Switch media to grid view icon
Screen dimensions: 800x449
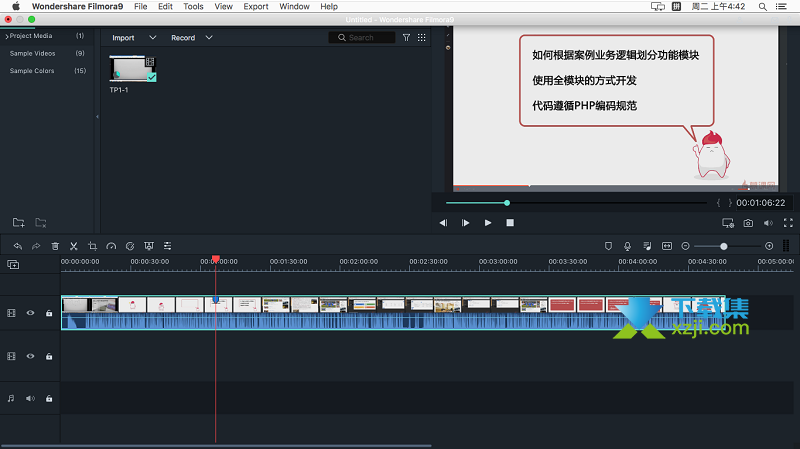tap(421, 37)
